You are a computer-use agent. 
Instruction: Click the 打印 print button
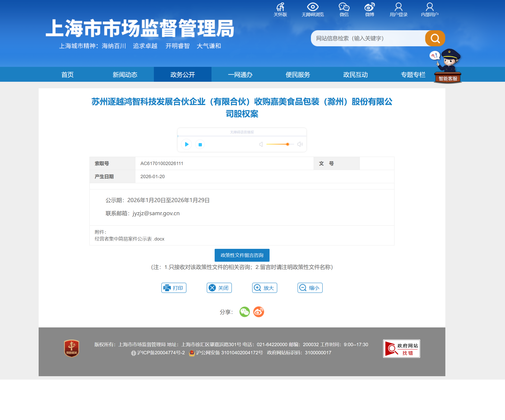174,288
